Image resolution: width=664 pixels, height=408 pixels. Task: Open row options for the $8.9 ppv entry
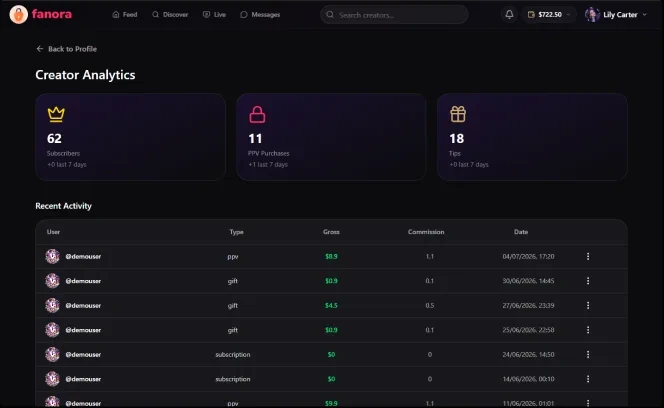click(x=588, y=256)
